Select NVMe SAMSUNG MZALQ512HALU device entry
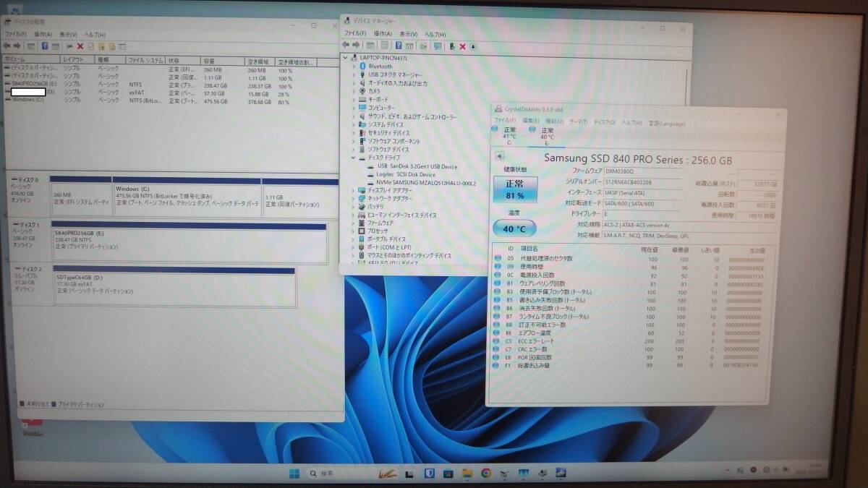Screen dimensions: 868x488 pos(426,183)
